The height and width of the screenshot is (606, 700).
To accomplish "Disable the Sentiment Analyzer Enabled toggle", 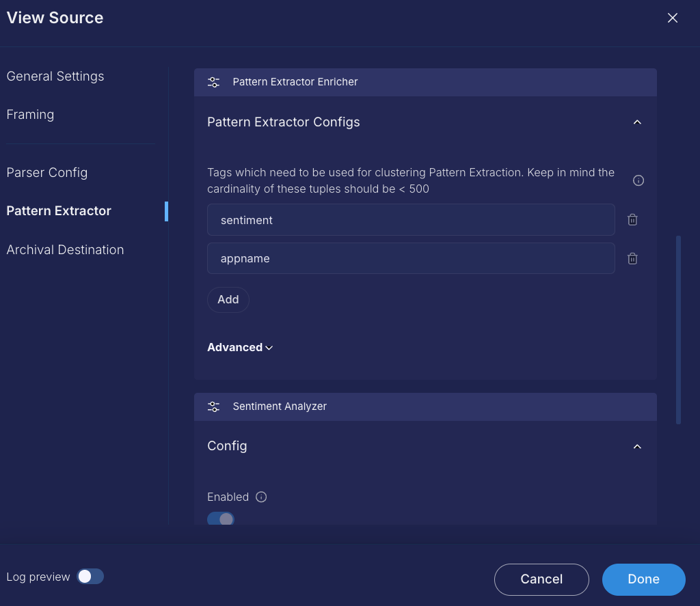I will point(221,519).
